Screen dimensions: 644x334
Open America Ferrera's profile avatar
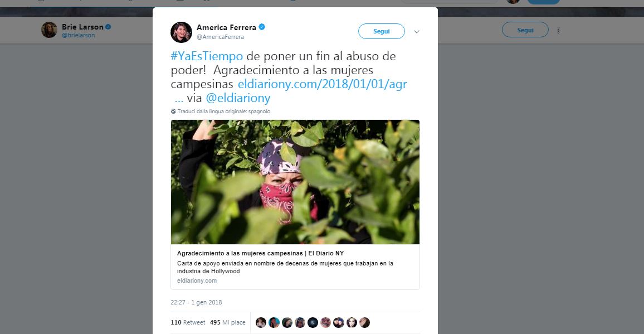click(181, 32)
